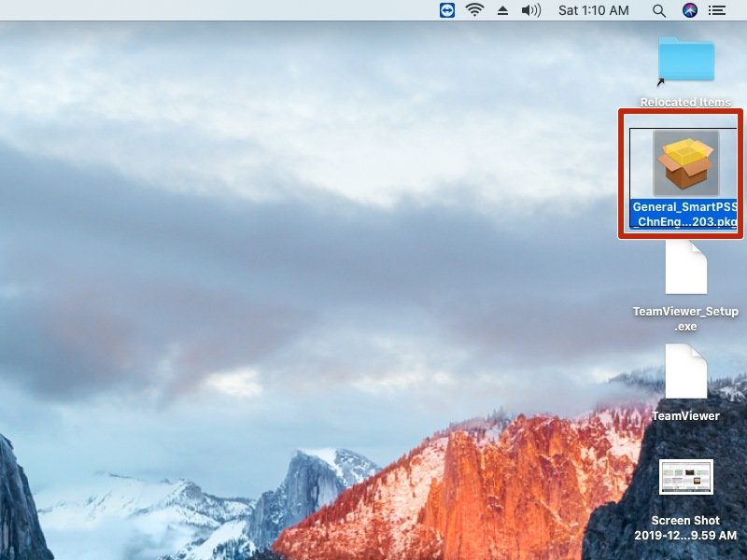The height and width of the screenshot is (560, 747).
Task: Open Notification Center list icon
Action: point(717,10)
